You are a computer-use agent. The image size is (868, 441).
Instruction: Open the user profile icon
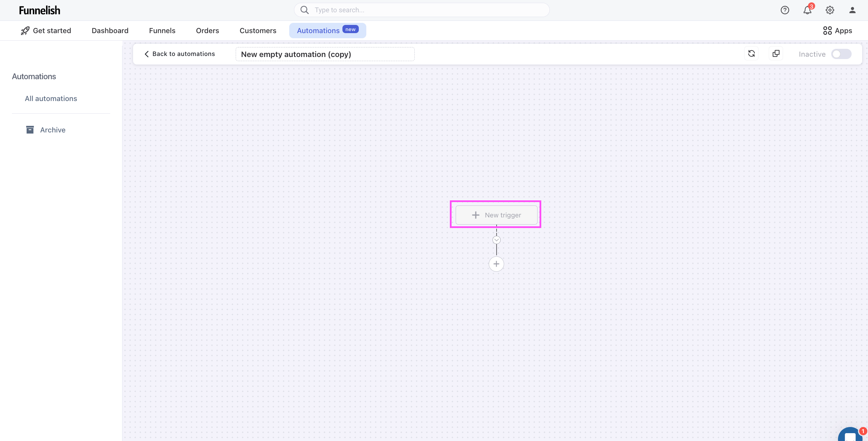(x=852, y=10)
